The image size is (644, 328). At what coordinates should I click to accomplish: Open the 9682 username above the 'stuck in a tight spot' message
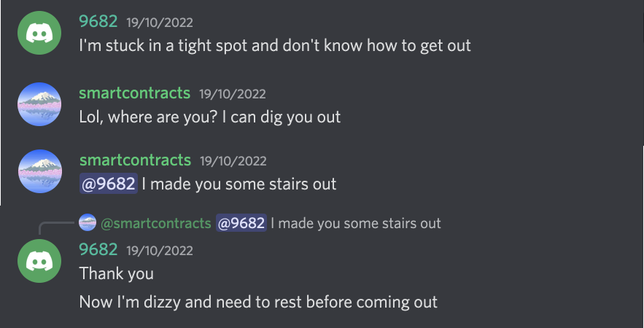pyautogui.click(x=98, y=22)
